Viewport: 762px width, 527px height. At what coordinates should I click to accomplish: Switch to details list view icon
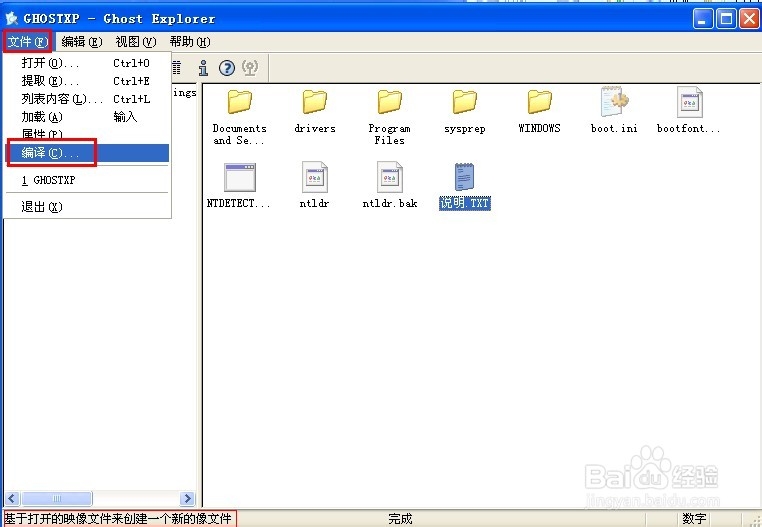pyautogui.click(x=177, y=68)
